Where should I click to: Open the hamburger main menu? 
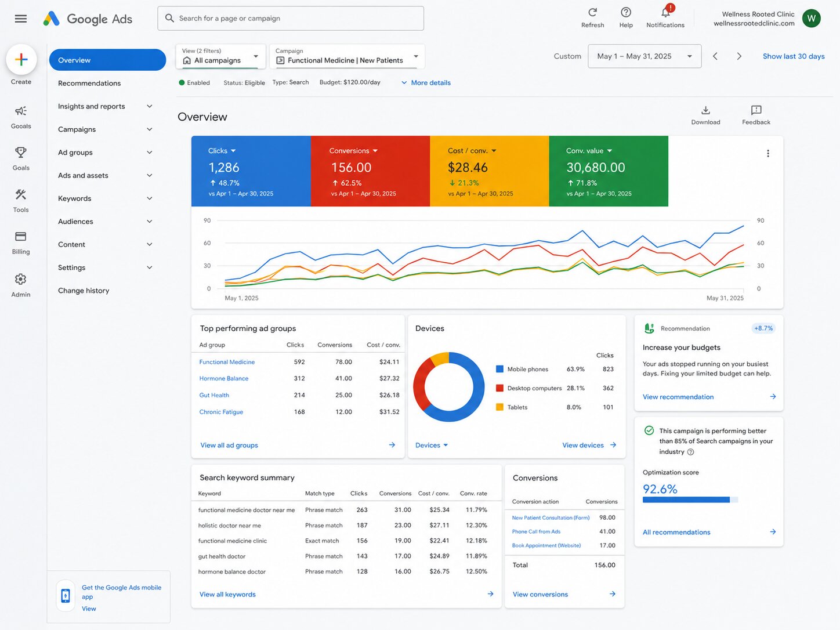pyautogui.click(x=21, y=19)
